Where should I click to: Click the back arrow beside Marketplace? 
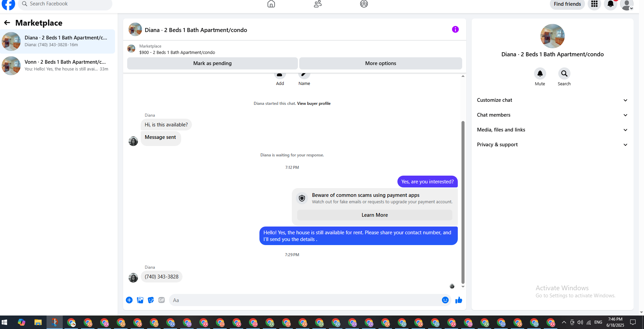7,23
